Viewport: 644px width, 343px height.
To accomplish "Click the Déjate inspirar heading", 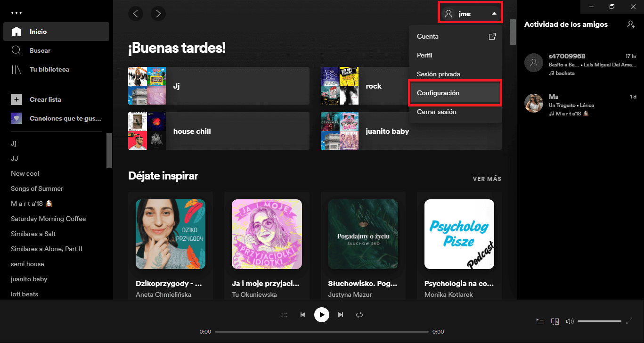I will tap(163, 176).
